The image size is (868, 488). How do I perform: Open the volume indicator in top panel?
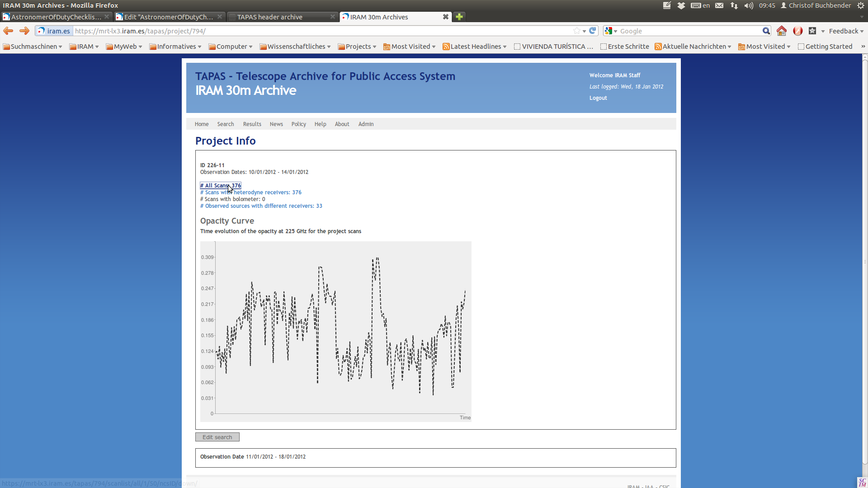coord(749,5)
